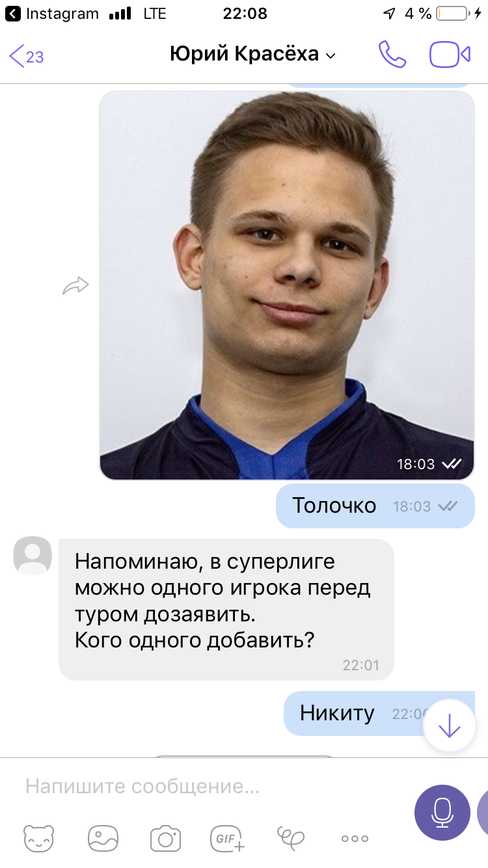Return to Instagram via status bar back link

(x=52, y=13)
